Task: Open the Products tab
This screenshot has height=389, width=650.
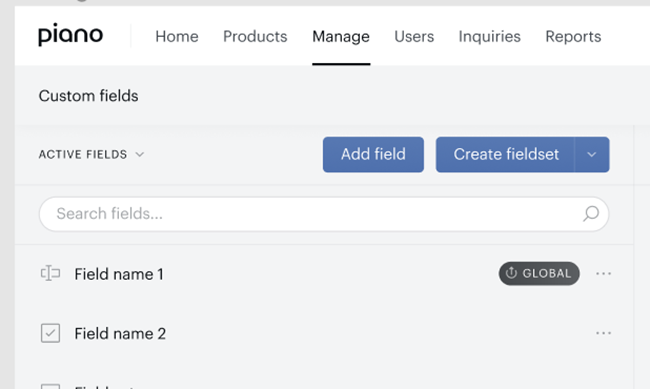Action: point(255,36)
